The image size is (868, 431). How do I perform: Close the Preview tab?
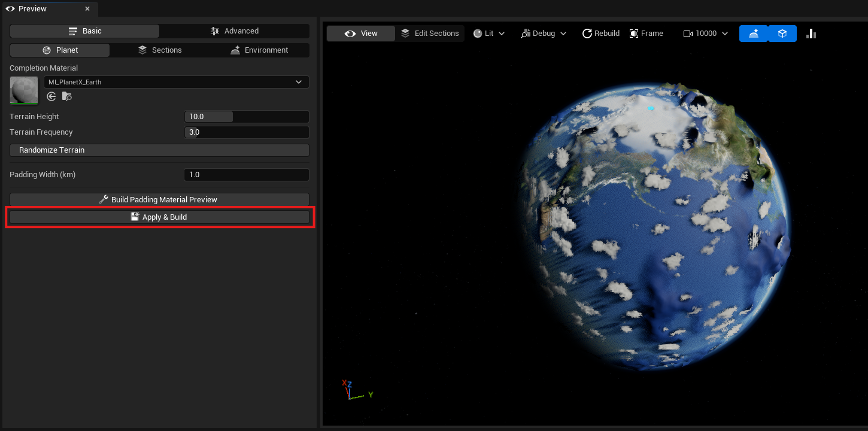(87, 9)
